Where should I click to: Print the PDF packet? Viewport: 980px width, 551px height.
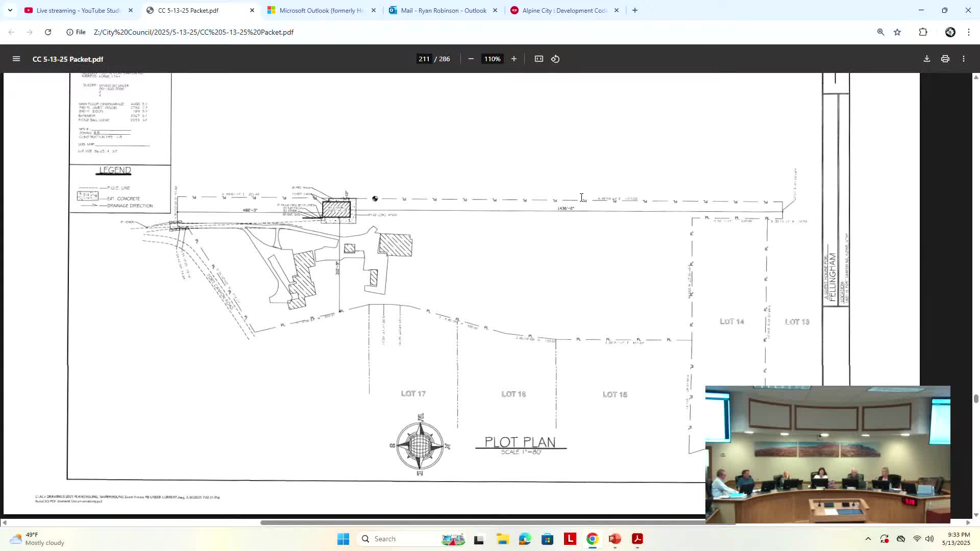pos(945,59)
